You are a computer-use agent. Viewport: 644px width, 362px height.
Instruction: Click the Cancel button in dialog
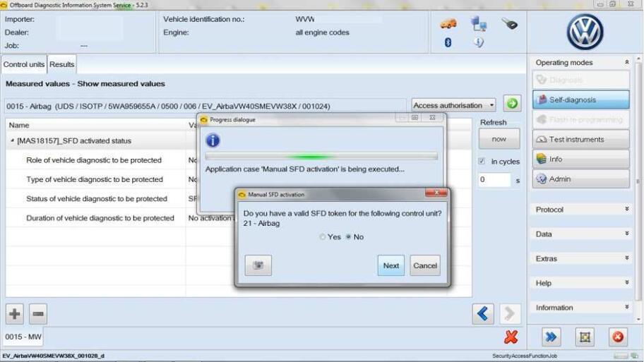[425, 265]
